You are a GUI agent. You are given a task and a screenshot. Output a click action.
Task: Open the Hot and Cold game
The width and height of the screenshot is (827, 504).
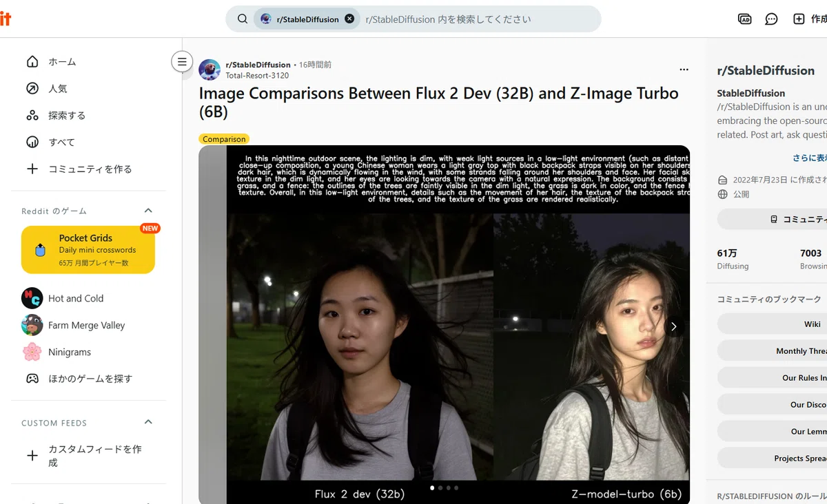88,299
